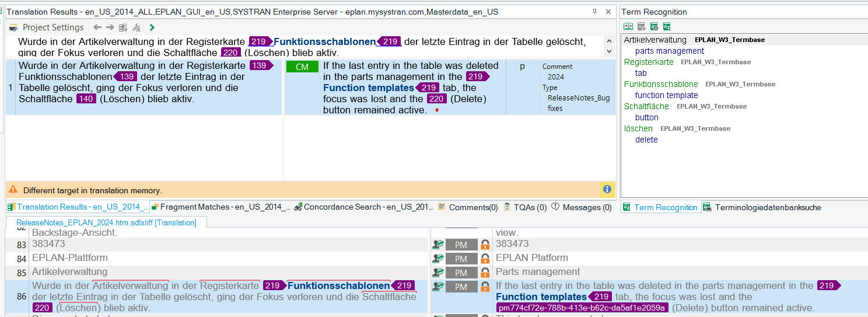The image size is (868, 317).
Task: Open the termbase settings gear icon
Action: [x=654, y=26]
